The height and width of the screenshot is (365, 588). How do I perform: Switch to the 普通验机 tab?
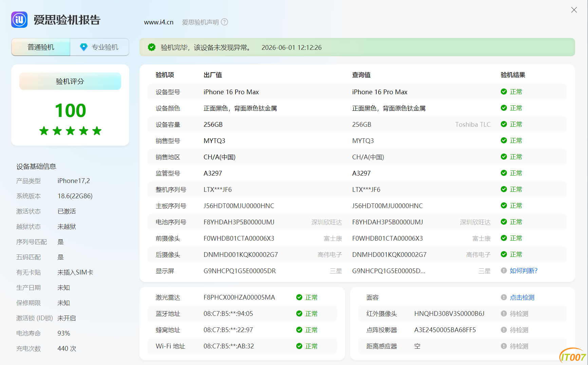[x=41, y=47]
